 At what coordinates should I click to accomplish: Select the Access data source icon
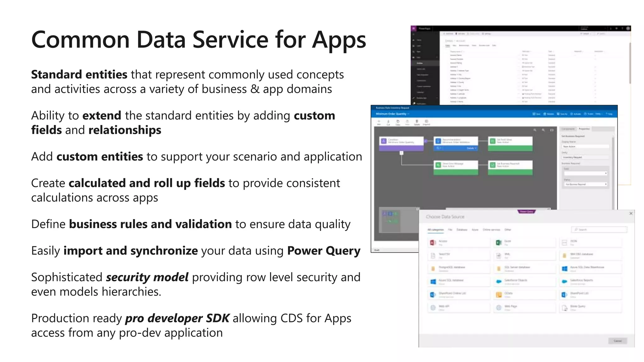(x=433, y=242)
